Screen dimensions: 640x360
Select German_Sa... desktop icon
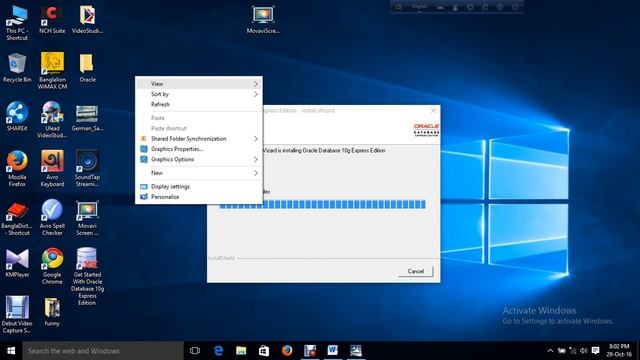click(87, 118)
